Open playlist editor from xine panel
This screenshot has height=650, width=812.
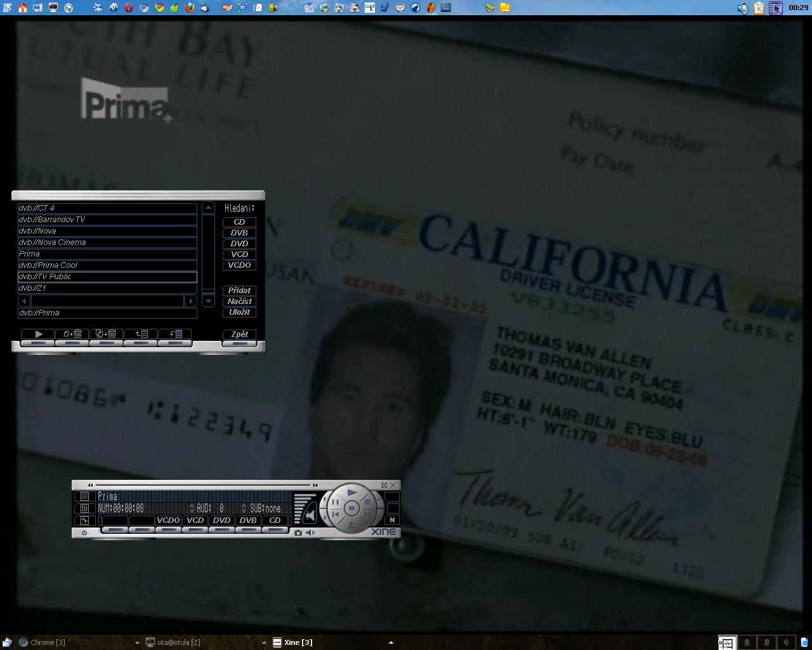click(x=84, y=496)
